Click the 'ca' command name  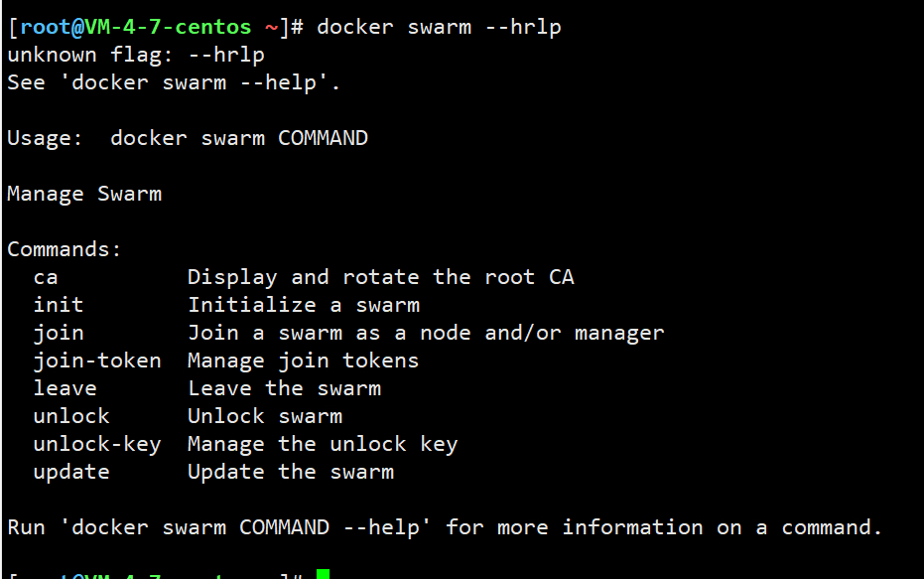[x=46, y=277]
